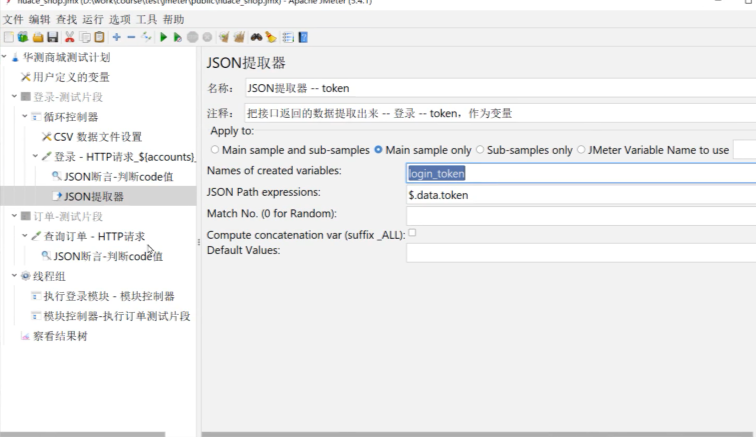Image resolution: width=756 pixels, height=437 pixels.
Task: Click the Cut scissors icon
Action: [x=69, y=37]
